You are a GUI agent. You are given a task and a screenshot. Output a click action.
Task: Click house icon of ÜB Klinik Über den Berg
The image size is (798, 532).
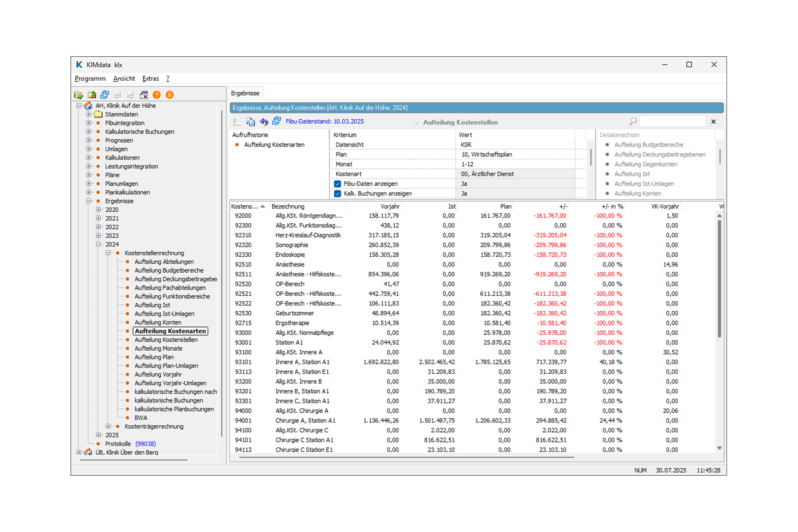(88, 452)
